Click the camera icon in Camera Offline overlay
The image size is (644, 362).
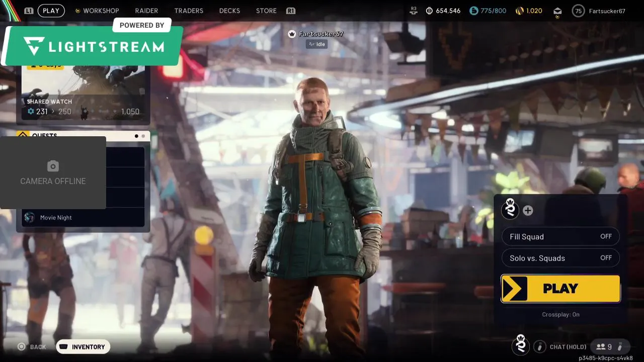coord(53,166)
